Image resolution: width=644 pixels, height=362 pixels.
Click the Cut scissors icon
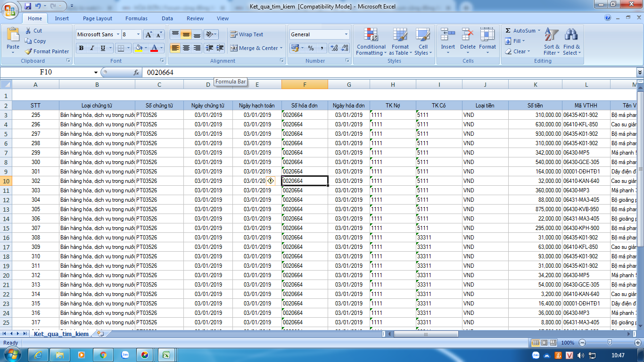pyautogui.click(x=28, y=31)
